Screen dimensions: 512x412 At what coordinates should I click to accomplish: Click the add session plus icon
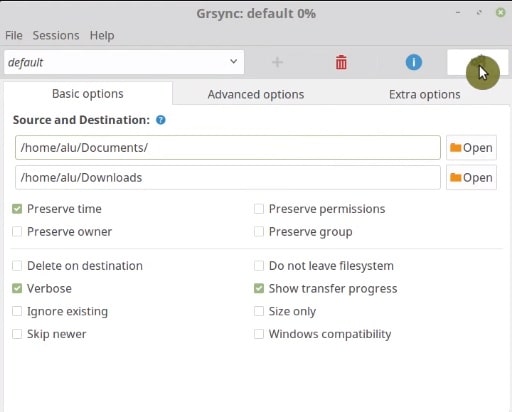coord(277,62)
